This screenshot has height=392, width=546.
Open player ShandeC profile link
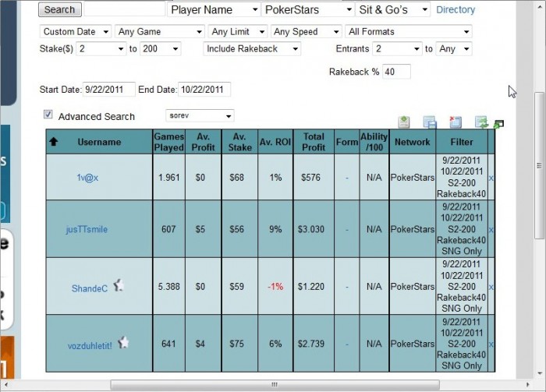point(90,288)
